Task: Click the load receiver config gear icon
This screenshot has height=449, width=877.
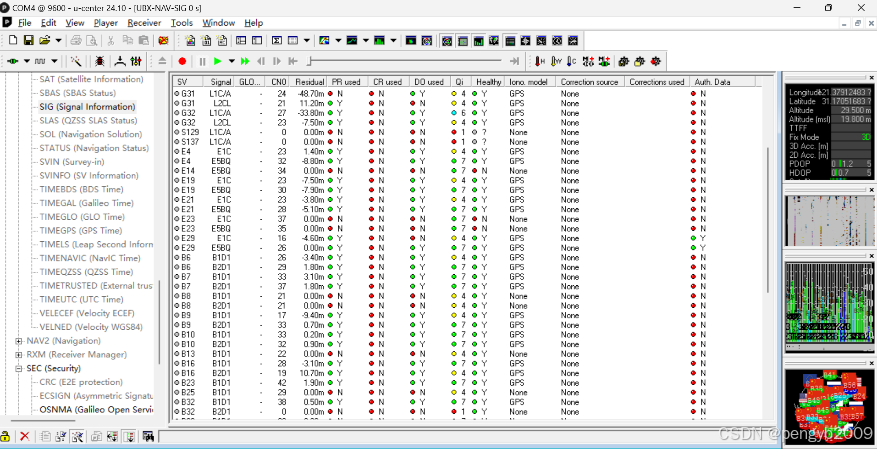Action: coord(640,61)
